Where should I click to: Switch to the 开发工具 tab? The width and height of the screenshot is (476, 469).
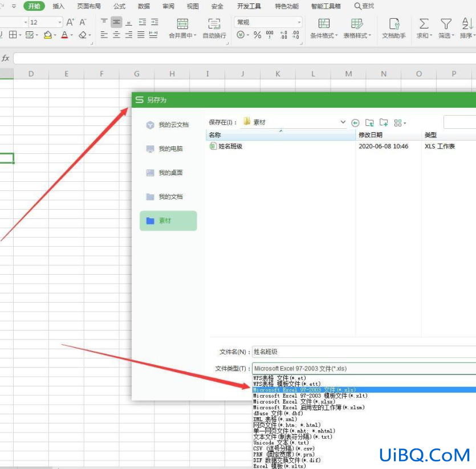point(249,6)
